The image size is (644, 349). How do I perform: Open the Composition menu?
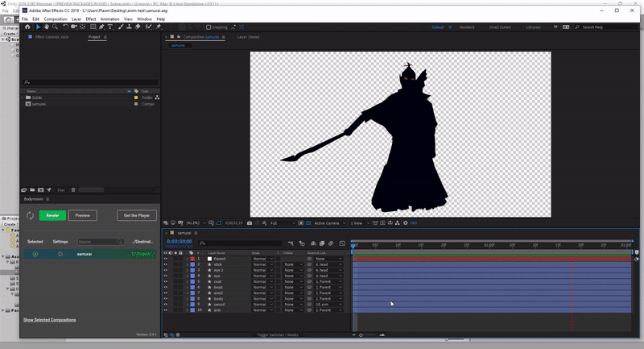coord(56,19)
